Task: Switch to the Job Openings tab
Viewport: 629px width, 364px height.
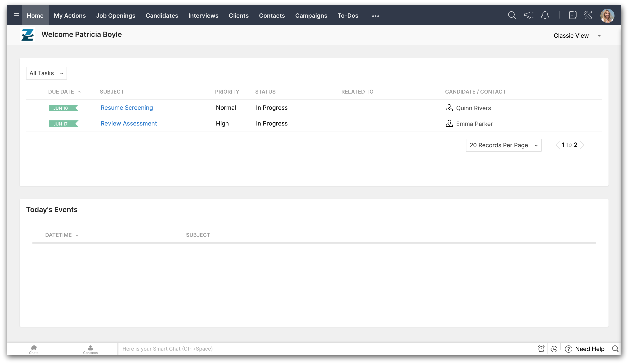Action: coord(116,16)
